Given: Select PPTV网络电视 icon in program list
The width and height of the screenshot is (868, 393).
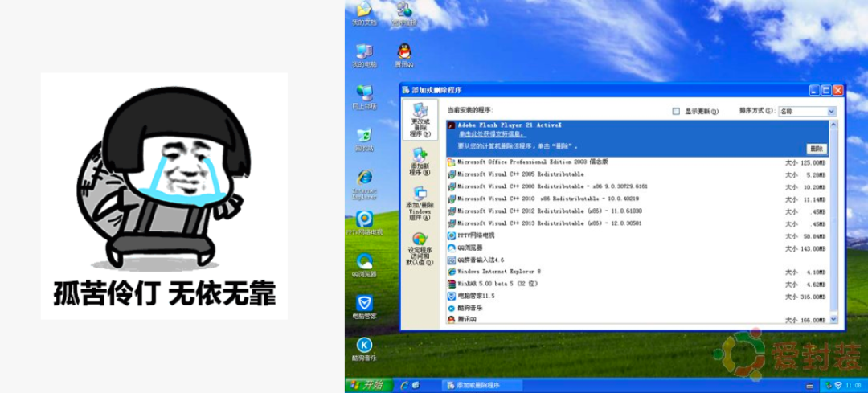Looking at the screenshot, I should tap(451, 235).
